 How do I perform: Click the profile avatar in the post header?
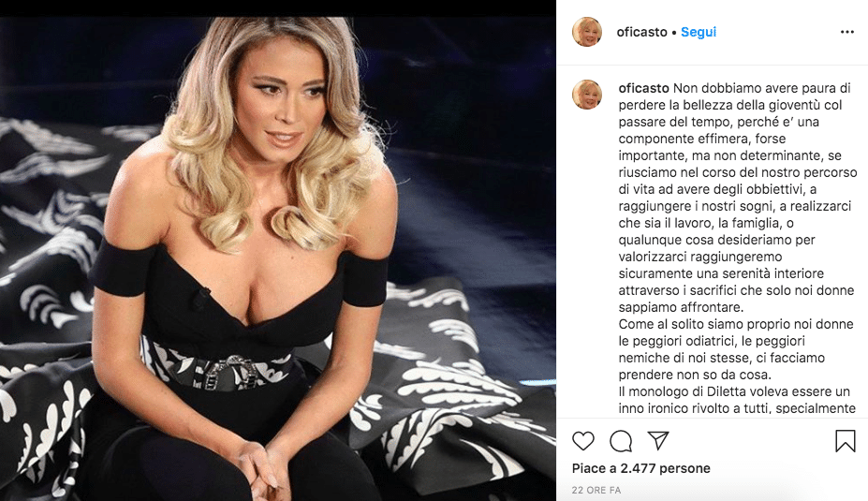(x=587, y=32)
